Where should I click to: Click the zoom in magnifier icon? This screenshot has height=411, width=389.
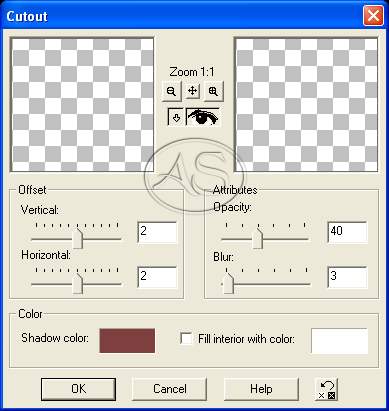(213, 91)
